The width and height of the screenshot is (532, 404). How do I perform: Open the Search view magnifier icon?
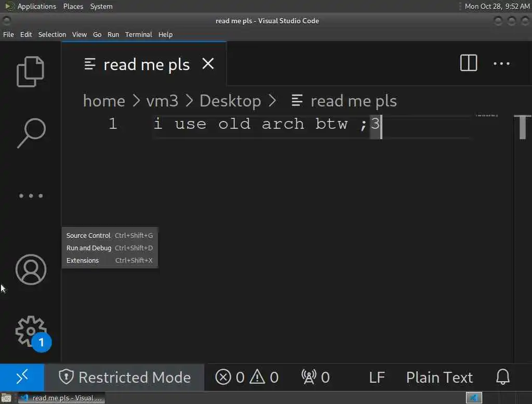click(31, 133)
